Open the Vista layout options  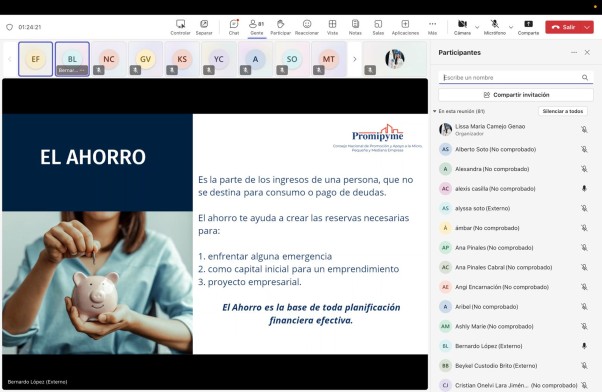pyautogui.click(x=332, y=27)
